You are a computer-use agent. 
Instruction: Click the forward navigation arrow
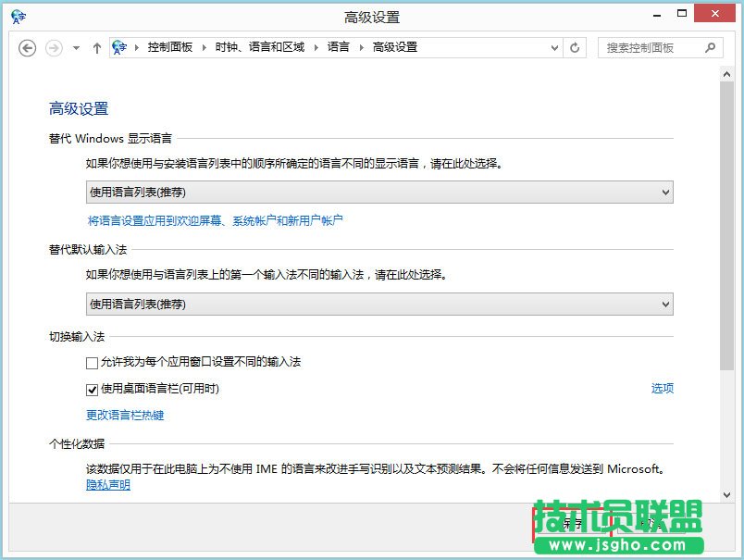coord(53,47)
